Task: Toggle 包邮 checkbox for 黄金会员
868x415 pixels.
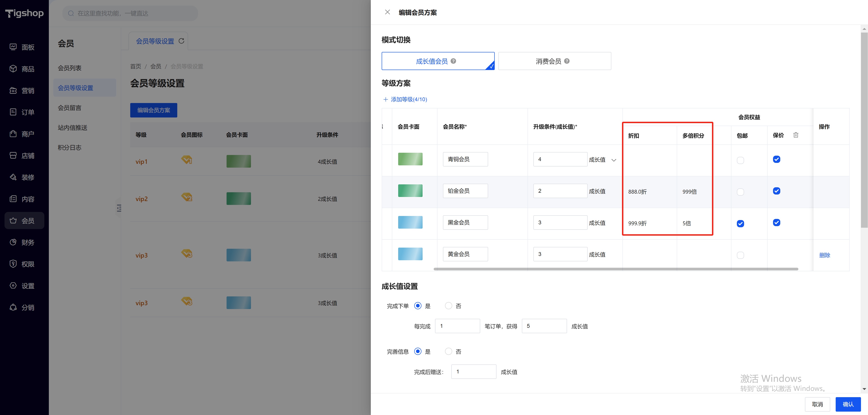Action: (740, 255)
